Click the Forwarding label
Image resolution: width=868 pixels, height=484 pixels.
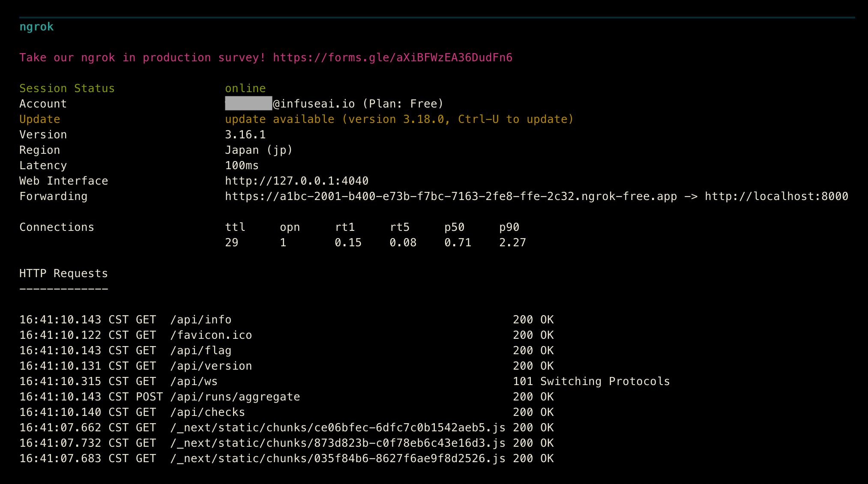click(53, 196)
